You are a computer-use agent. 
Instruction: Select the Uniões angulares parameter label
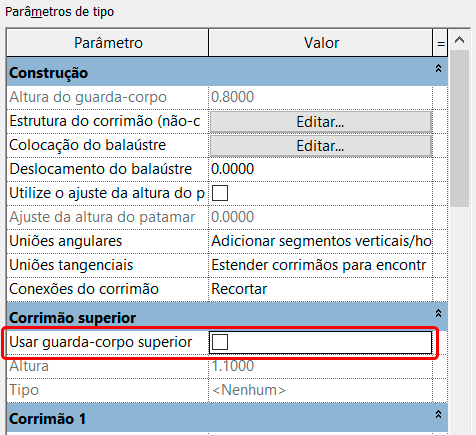pyautogui.click(x=66, y=241)
